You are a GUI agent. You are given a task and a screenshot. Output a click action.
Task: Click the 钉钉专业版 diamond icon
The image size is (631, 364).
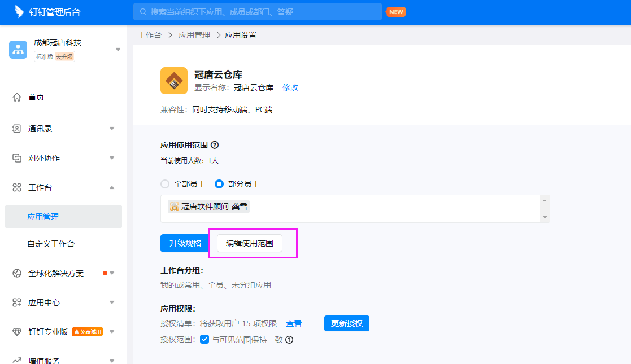click(17, 332)
